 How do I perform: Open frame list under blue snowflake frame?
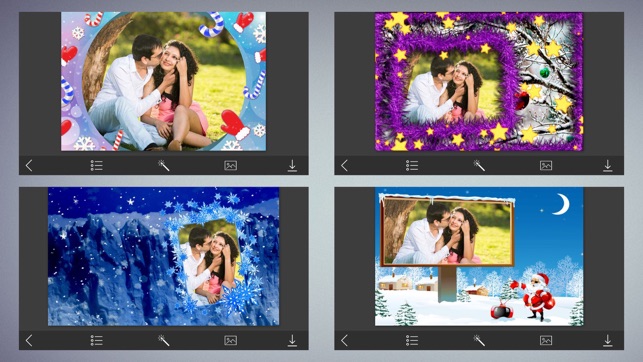click(x=96, y=340)
